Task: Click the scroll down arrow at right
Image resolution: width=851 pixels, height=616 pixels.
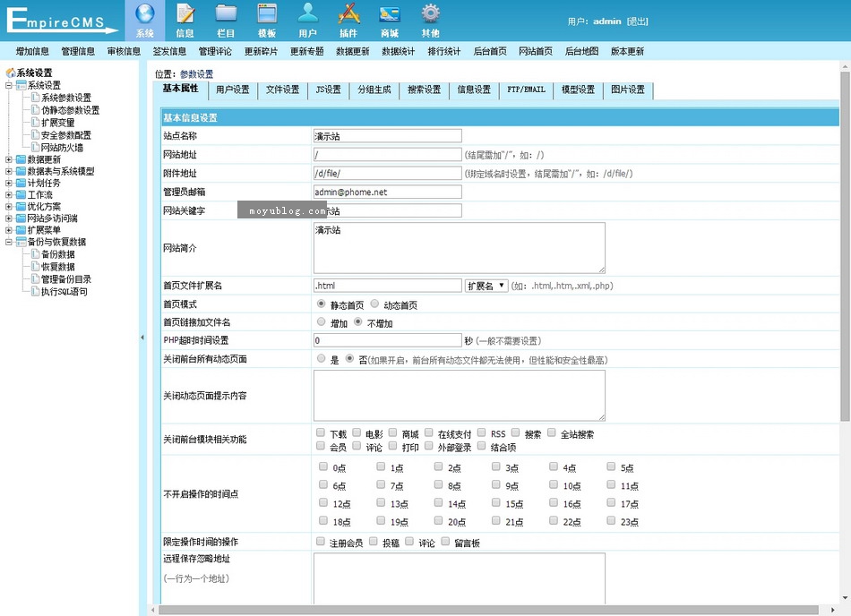Action: [845, 598]
